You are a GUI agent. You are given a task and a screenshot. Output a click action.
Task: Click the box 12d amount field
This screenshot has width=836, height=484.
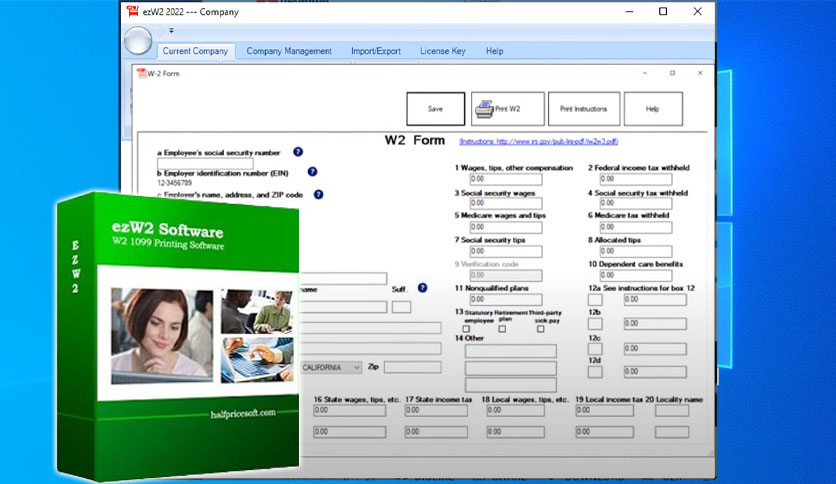(x=655, y=372)
